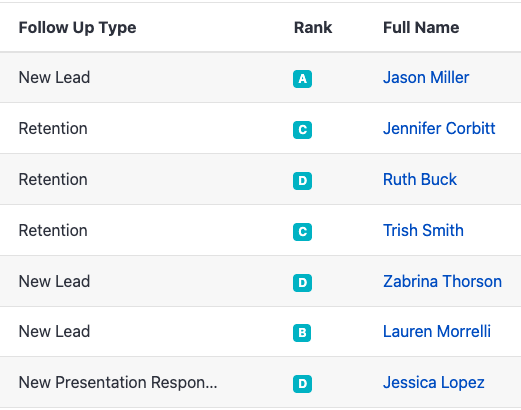Sort by the Full Name column header
Screen dimensions: 521x410
pos(421,28)
